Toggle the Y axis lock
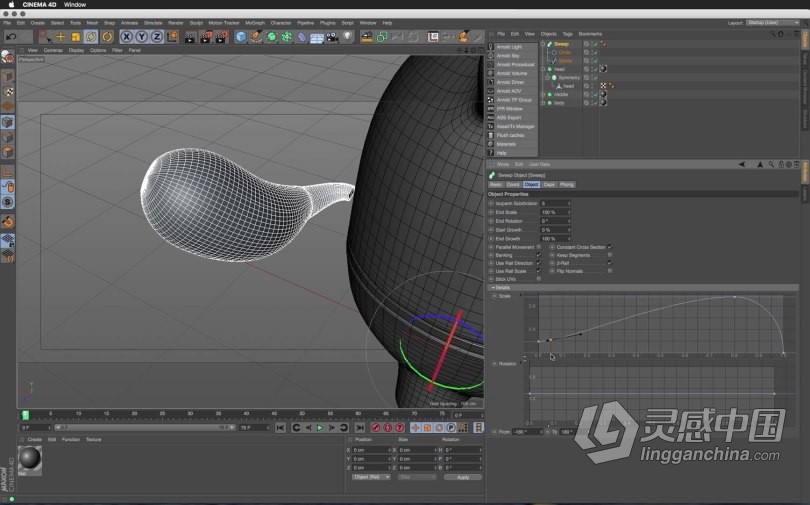 pos(141,37)
